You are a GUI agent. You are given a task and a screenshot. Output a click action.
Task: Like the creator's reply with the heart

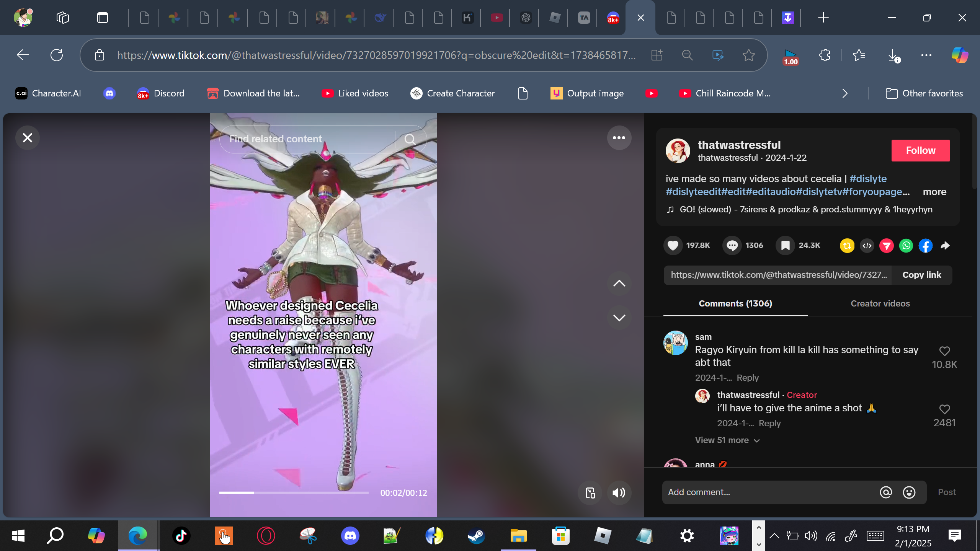pyautogui.click(x=944, y=409)
